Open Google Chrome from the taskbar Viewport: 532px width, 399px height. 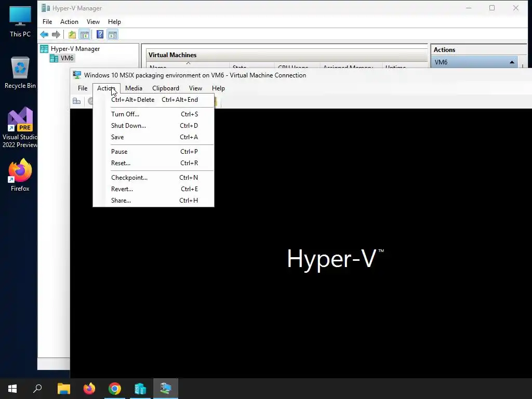[115, 389]
